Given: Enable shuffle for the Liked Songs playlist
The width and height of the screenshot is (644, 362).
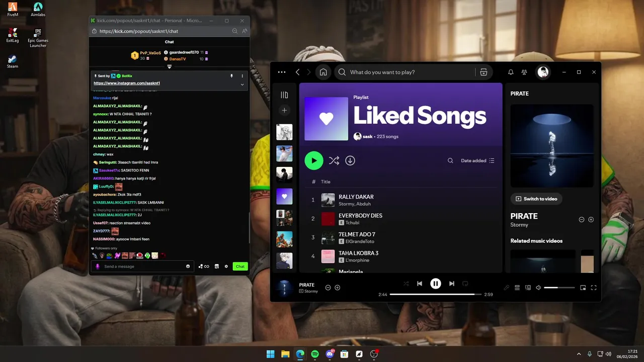Looking at the screenshot, I should pyautogui.click(x=334, y=160).
